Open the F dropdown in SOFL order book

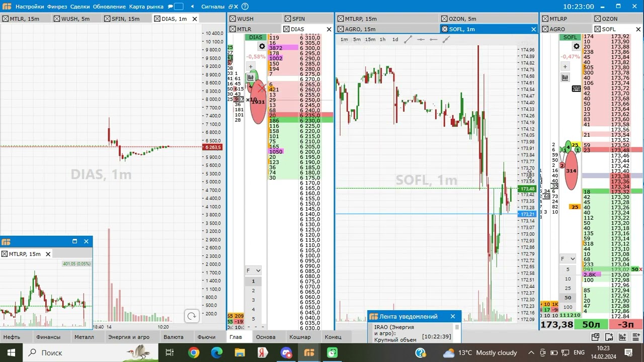[568, 259]
